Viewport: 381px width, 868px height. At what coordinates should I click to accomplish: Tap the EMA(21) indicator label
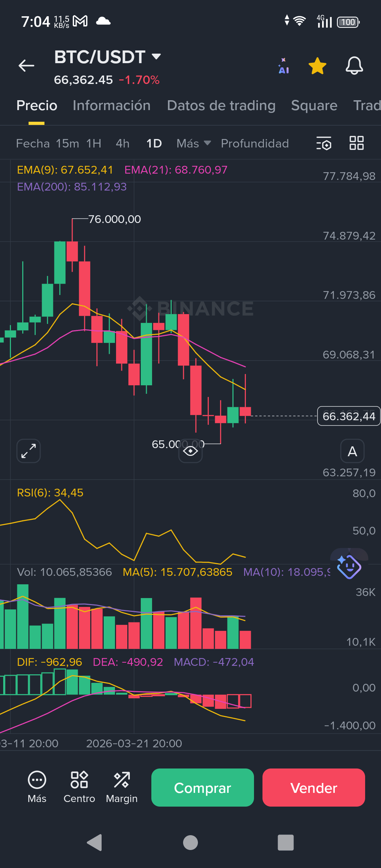pyautogui.click(x=176, y=170)
